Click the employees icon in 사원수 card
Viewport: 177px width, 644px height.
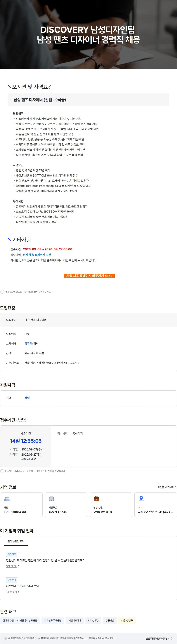pyautogui.click(x=7, y=499)
